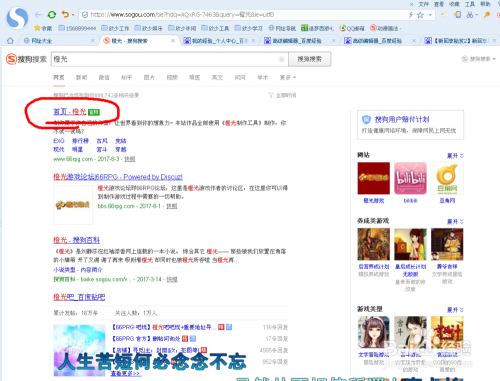This screenshot has width=500, height=381.
Task: Open the 橙光 - 搜狗百科 result
Action: coord(76,240)
